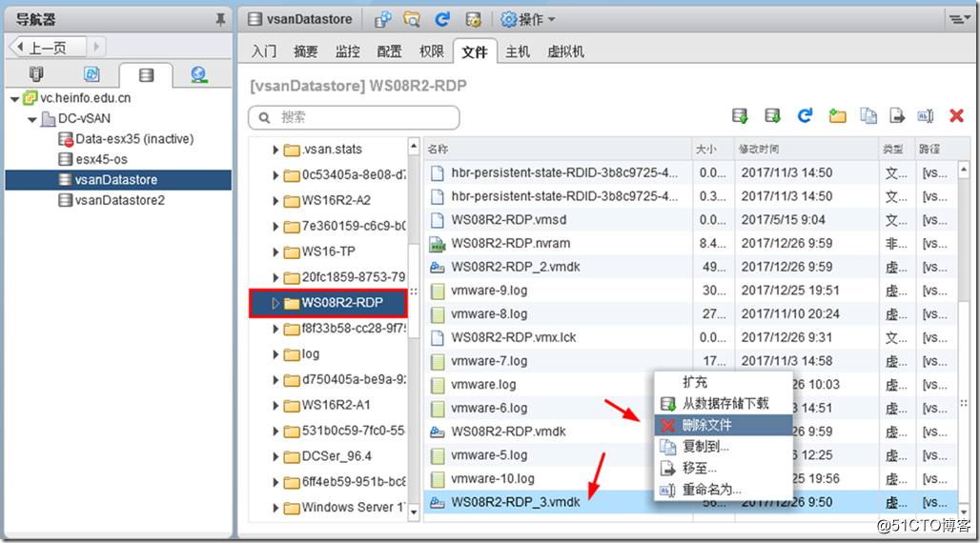
Task: Collapse the vc.heinfo.edu.cn tree node
Action: point(14,98)
